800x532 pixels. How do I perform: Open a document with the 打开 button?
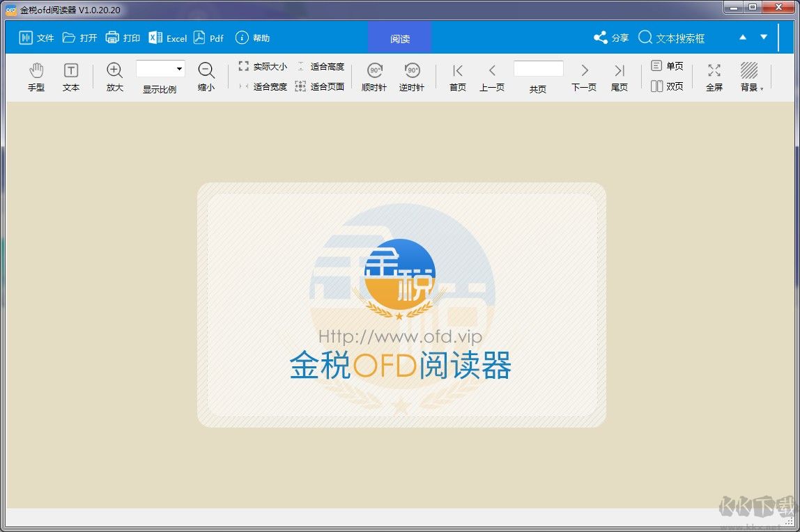coord(79,38)
